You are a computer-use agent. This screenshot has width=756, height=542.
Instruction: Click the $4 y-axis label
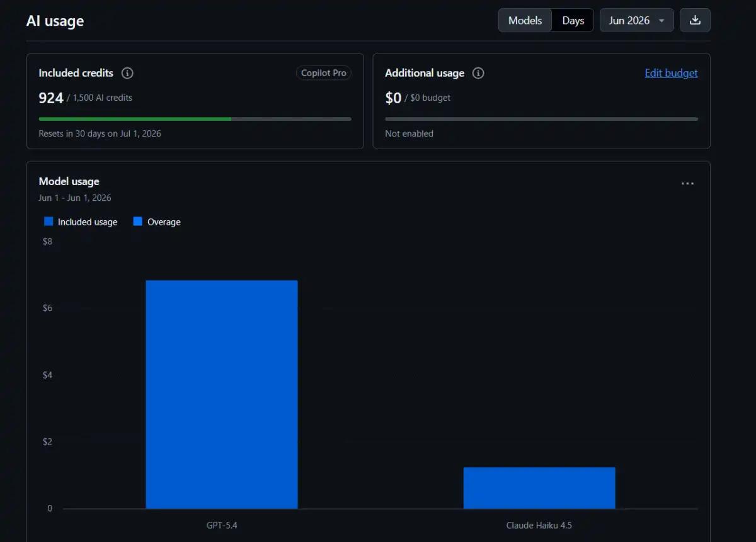click(48, 375)
